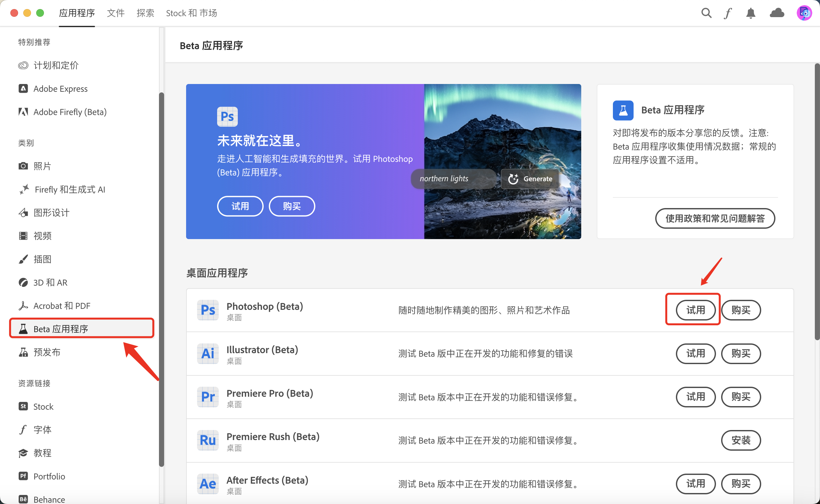Click 试用 for Photoshop (Beta)
Viewport: 820px width, 504px height.
(x=695, y=310)
